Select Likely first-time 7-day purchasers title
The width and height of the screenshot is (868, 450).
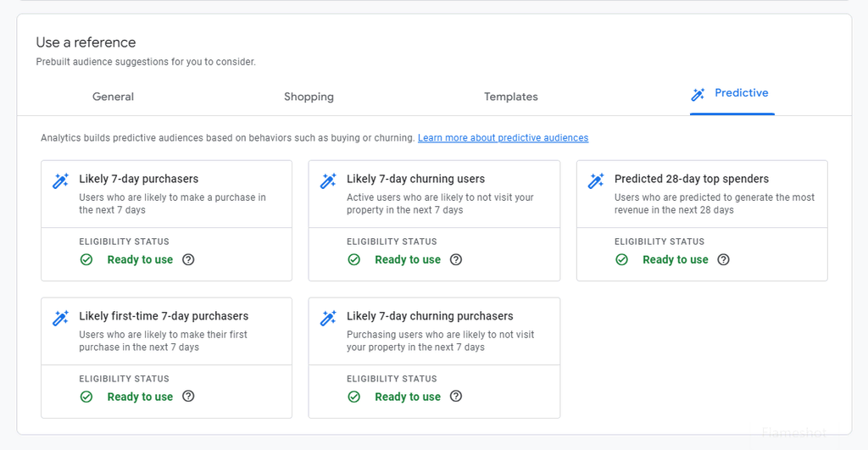click(x=164, y=316)
